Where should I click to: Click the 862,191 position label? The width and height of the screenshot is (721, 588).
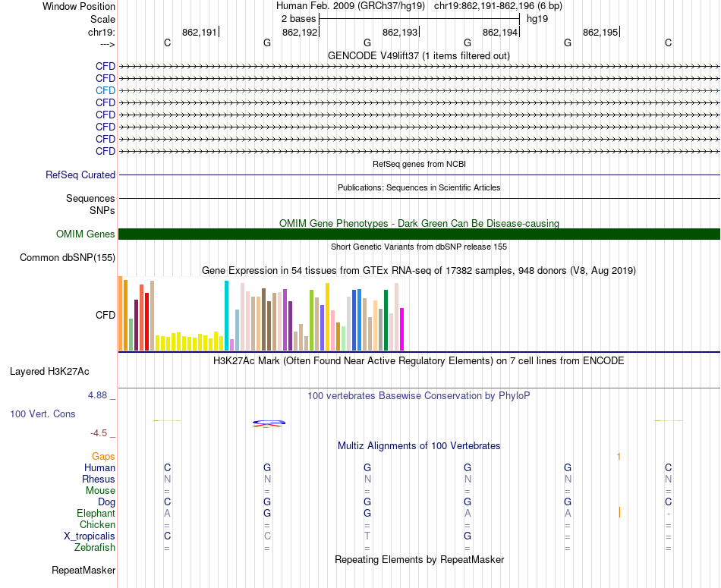click(199, 32)
